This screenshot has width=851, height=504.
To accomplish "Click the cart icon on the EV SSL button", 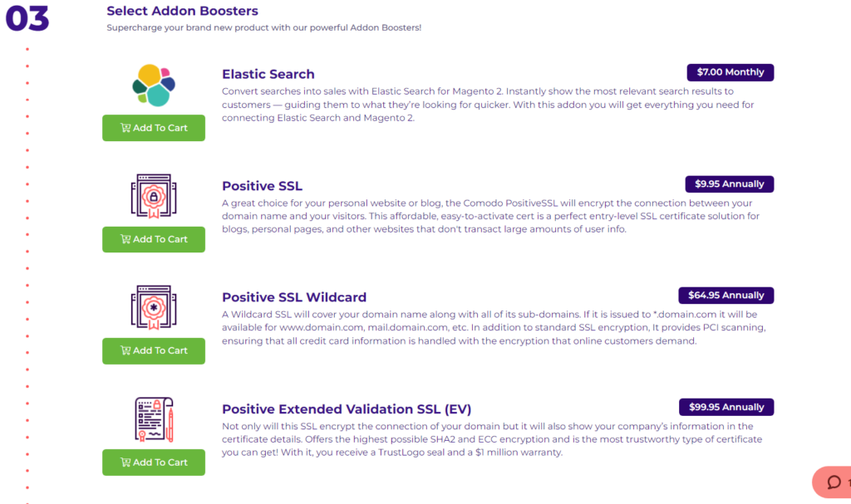I will click(x=127, y=462).
